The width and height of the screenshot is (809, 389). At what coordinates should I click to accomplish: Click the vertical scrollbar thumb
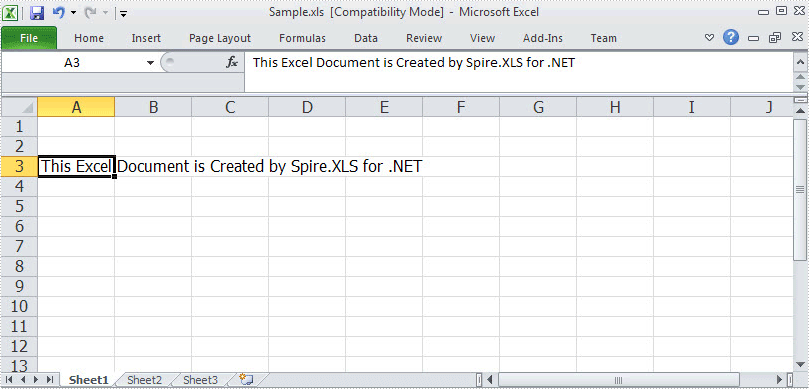[x=800, y=189]
